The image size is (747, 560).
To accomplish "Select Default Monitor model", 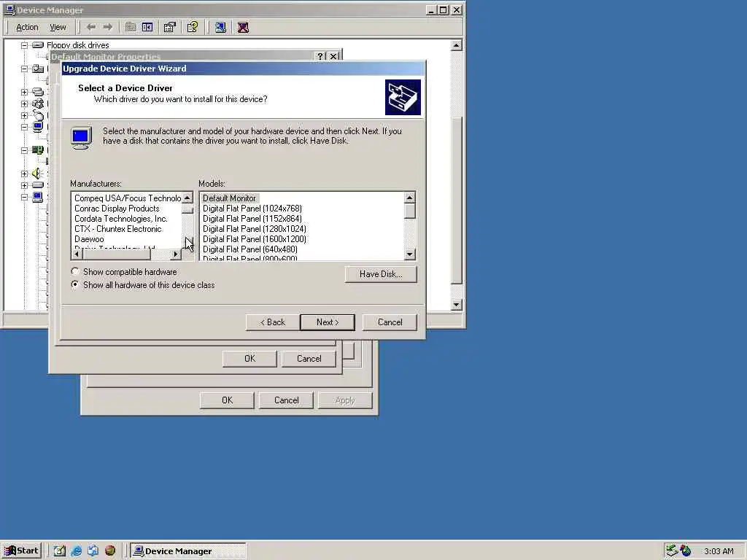I will 229,198.
